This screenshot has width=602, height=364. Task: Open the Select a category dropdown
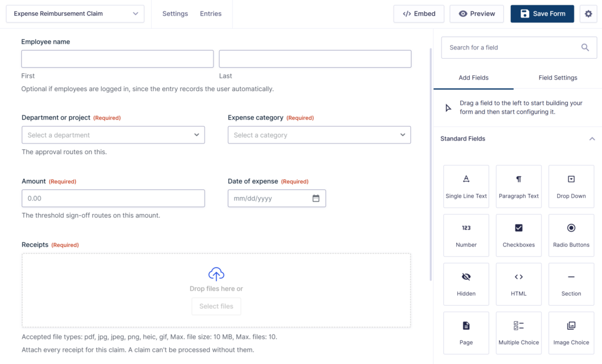pyautogui.click(x=319, y=135)
